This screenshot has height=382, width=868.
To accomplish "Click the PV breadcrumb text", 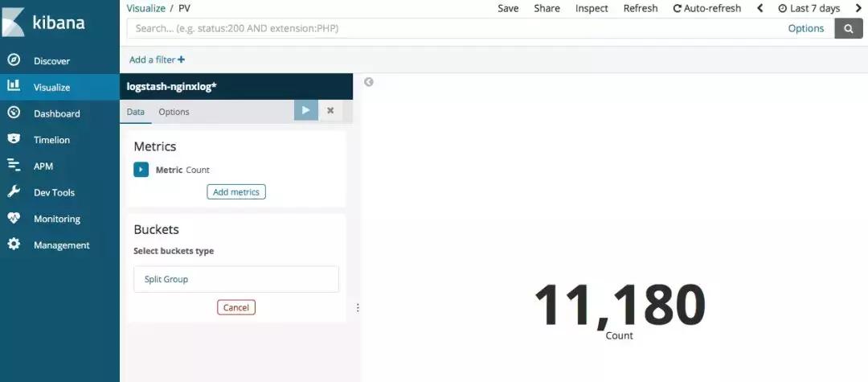I will click(184, 8).
